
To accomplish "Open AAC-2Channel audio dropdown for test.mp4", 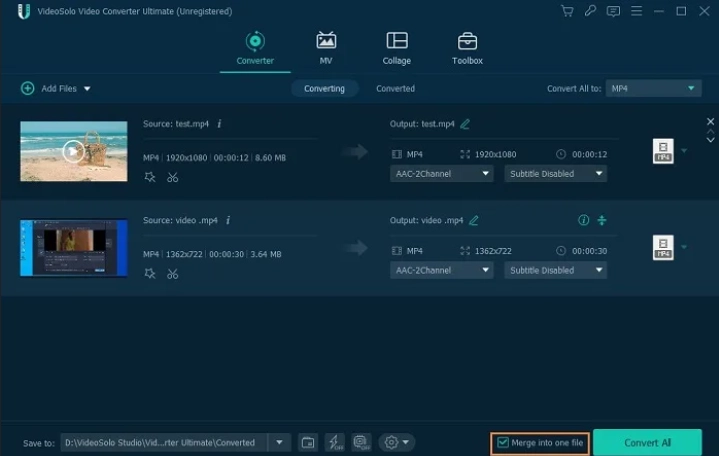I will [x=442, y=174].
